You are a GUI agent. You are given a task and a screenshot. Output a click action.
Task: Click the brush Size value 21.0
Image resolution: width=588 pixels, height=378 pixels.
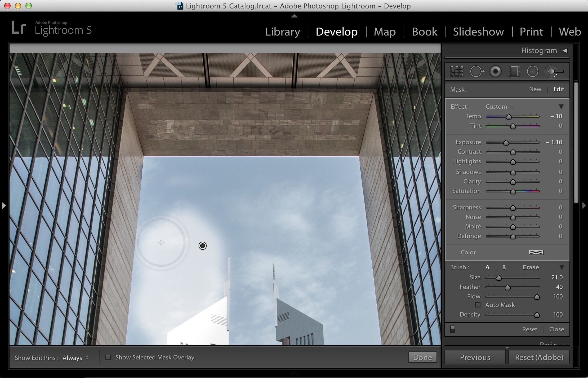point(557,277)
